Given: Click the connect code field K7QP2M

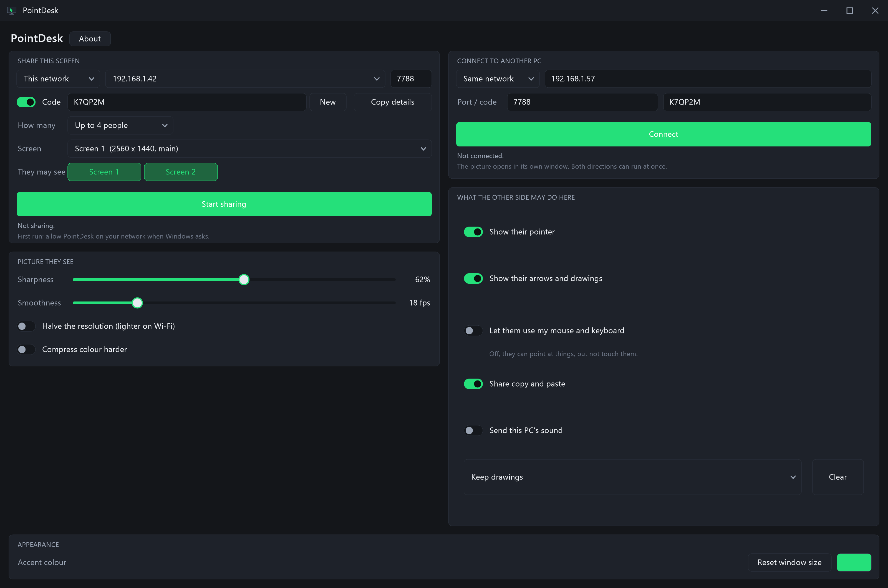Looking at the screenshot, I should tap(767, 102).
